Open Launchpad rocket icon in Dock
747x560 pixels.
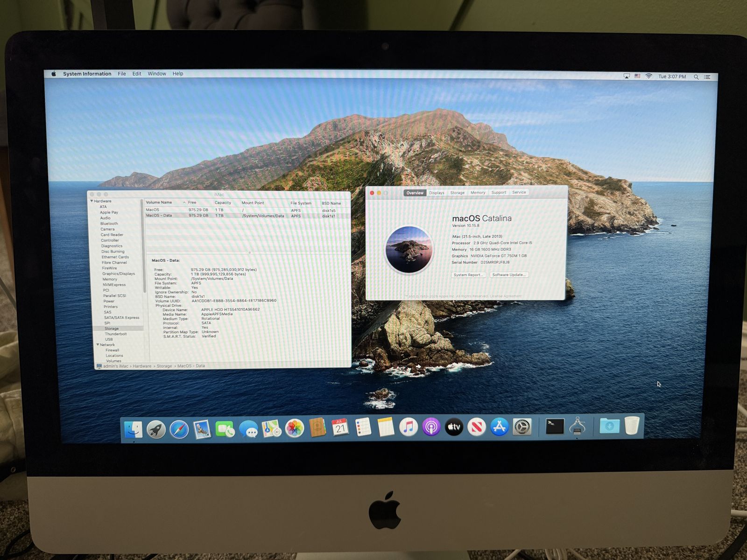(x=156, y=429)
